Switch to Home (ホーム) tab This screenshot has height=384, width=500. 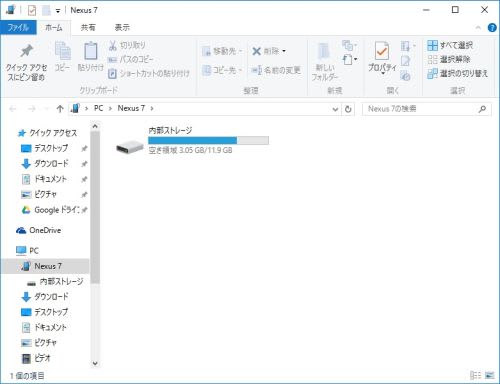(x=54, y=28)
